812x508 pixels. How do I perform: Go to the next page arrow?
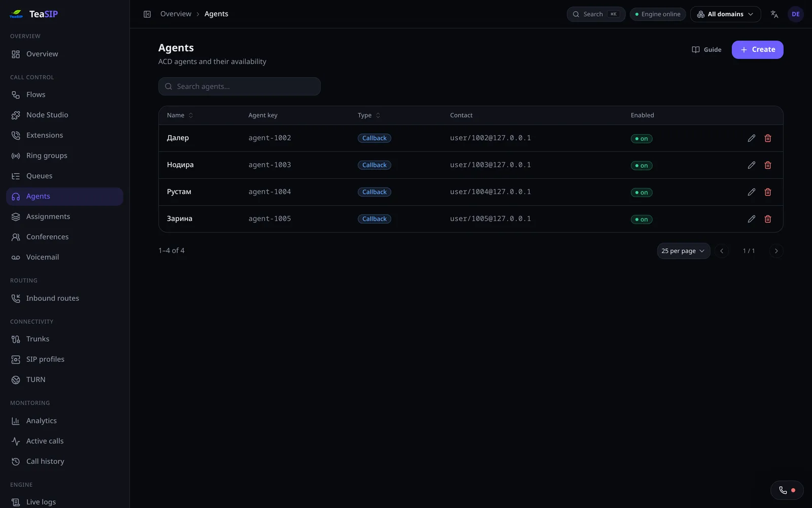tap(776, 251)
